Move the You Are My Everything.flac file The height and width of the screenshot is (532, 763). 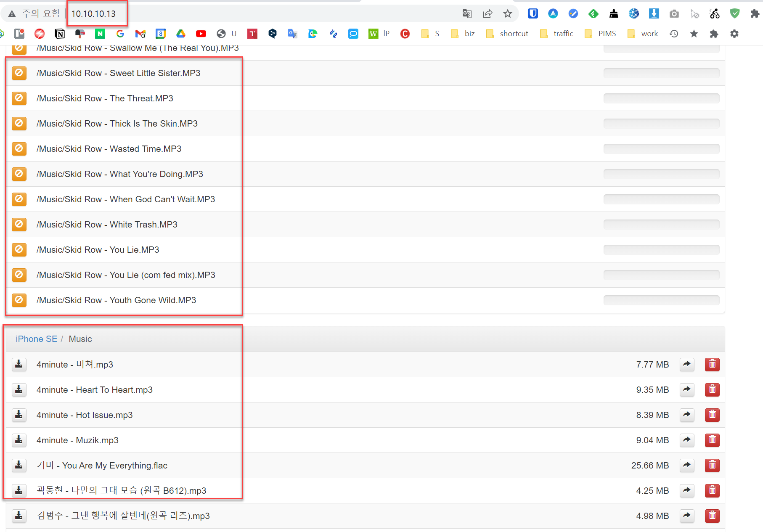[687, 465]
